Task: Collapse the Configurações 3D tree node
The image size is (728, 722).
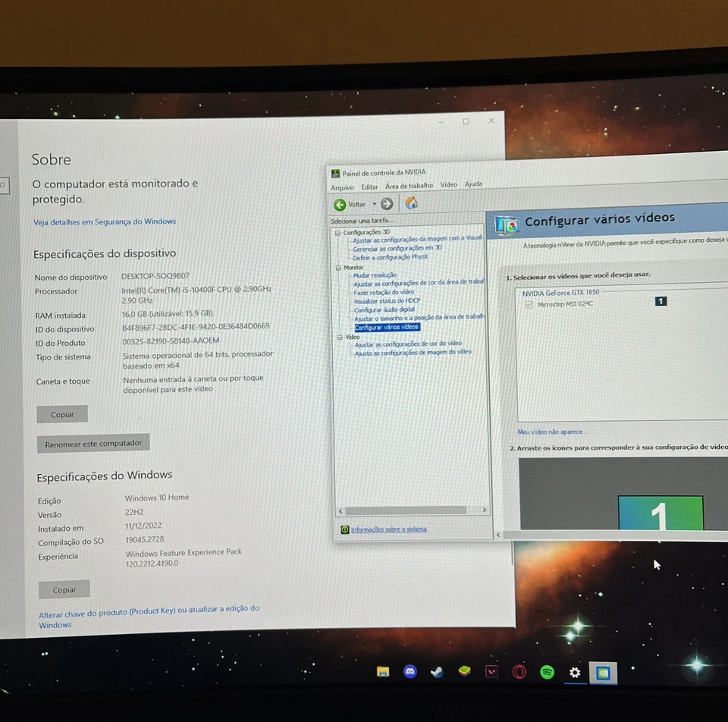Action: tap(338, 233)
